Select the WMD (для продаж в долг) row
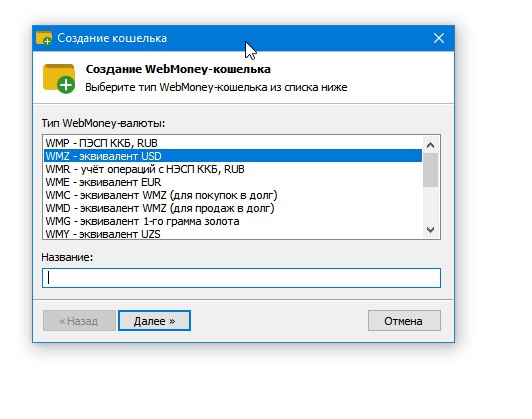532x419 pixels. tap(233, 208)
